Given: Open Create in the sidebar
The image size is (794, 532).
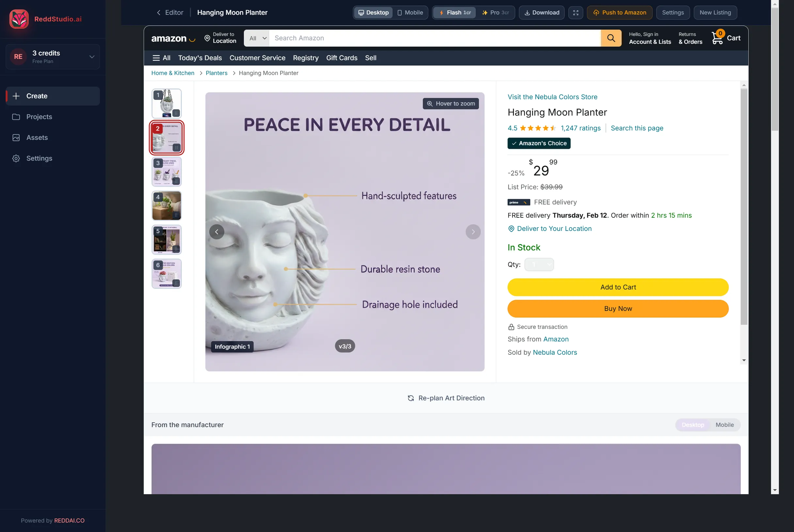Looking at the screenshot, I should [53, 96].
